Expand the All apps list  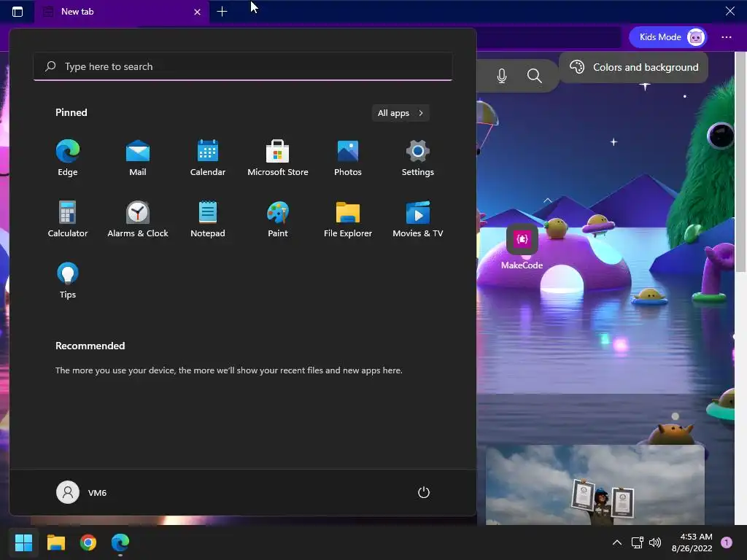pyautogui.click(x=400, y=113)
